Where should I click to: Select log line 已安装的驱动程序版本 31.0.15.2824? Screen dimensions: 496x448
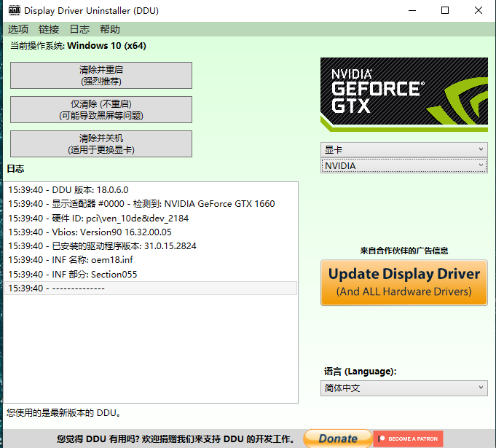pos(151,245)
